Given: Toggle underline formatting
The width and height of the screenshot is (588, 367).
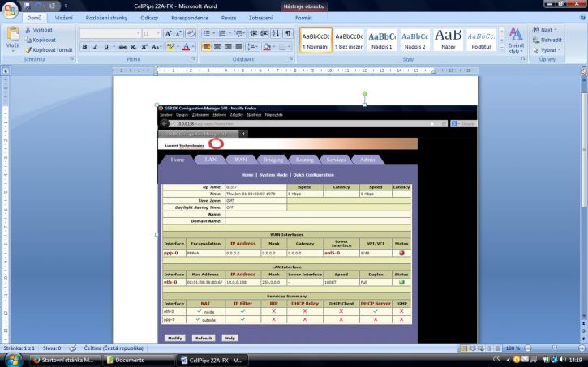Looking at the screenshot, I should coord(106,47).
